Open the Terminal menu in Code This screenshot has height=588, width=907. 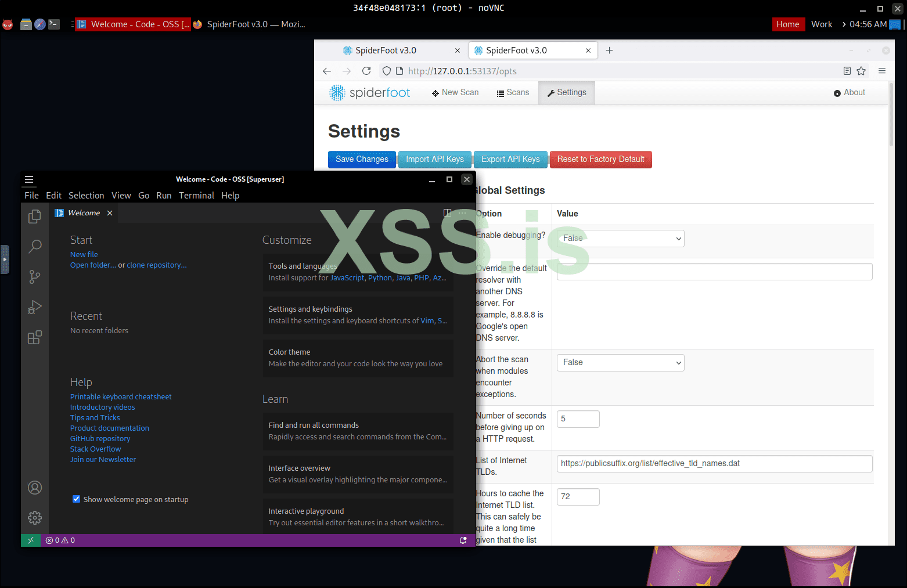196,195
